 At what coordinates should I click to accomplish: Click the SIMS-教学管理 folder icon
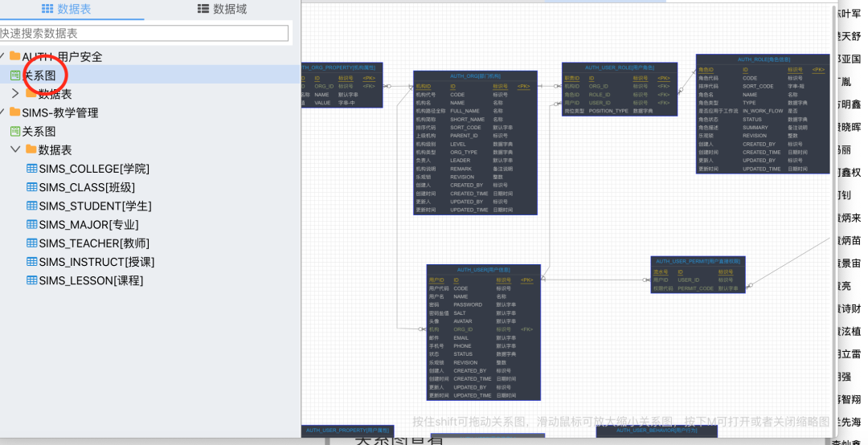coord(15,112)
